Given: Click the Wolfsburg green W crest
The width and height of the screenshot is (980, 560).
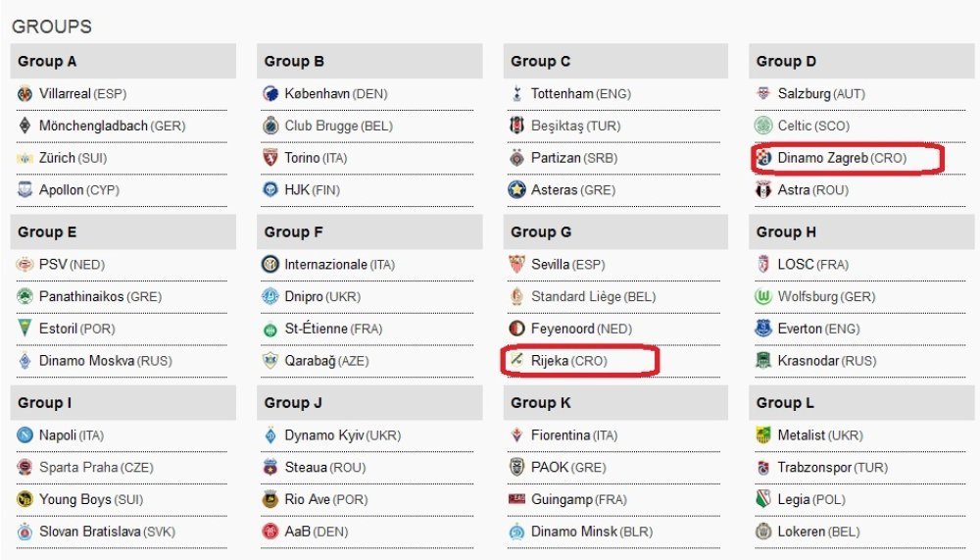Looking at the screenshot, I should [x=763, y=296].
